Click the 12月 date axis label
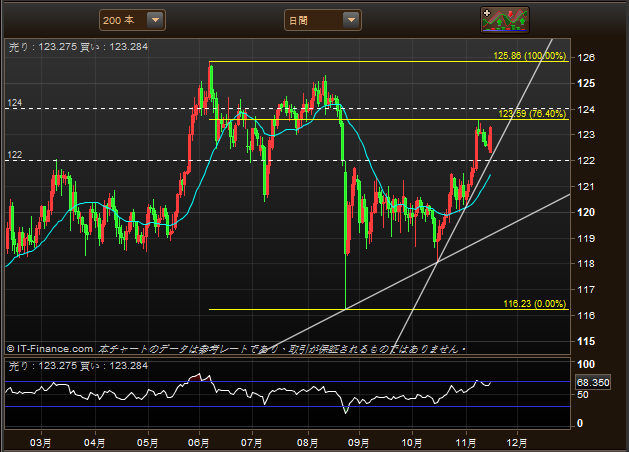Screen dimensions: 629x452 [x=517, y=443]
